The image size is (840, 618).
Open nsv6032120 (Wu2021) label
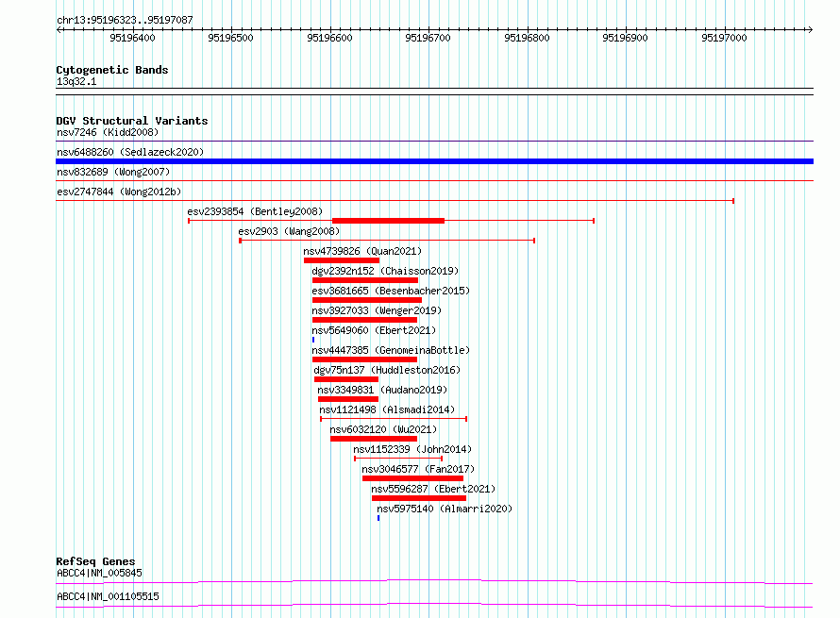click(x=383, y=429)
